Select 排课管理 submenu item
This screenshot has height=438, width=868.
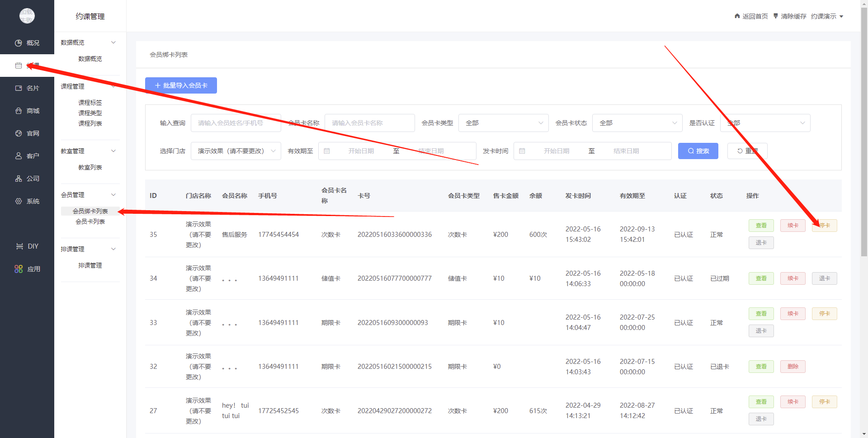tap(90, 265)
